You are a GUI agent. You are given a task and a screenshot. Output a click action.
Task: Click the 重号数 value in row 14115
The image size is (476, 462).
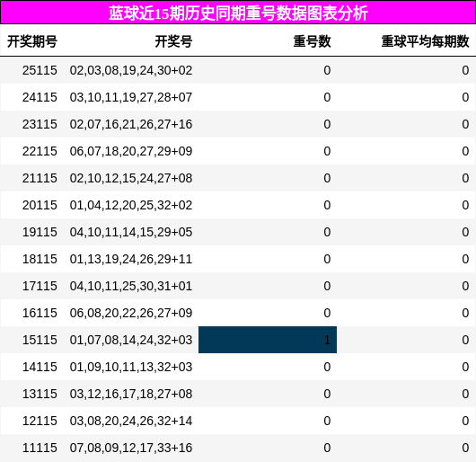pyautogui.click(x=327, y=367)
